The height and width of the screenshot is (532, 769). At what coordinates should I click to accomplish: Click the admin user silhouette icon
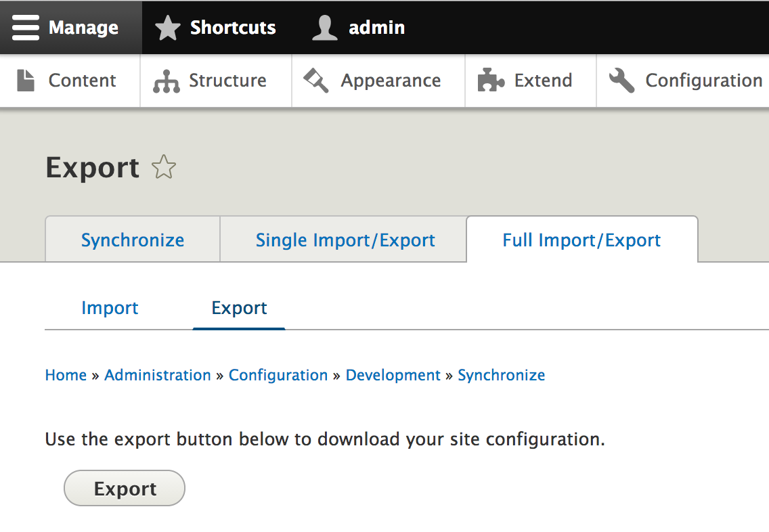(x=325, y=28)
